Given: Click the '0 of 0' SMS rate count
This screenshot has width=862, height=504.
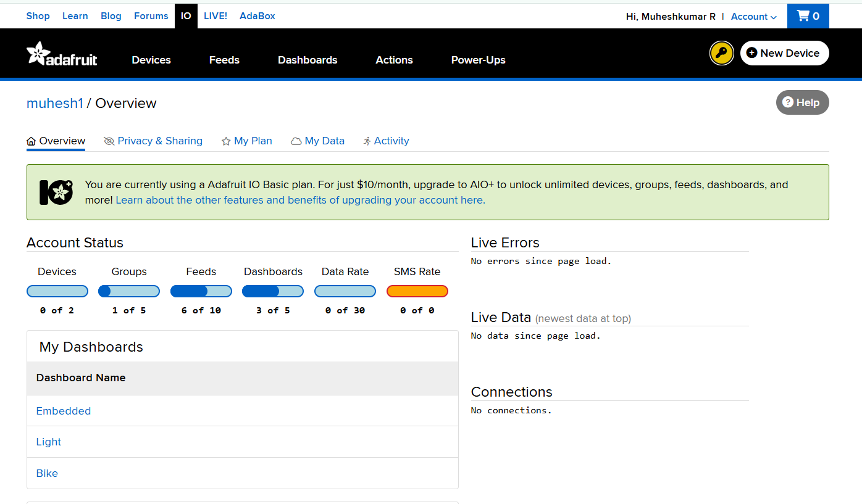Looking at the screenshot, I should click(417, 310).
